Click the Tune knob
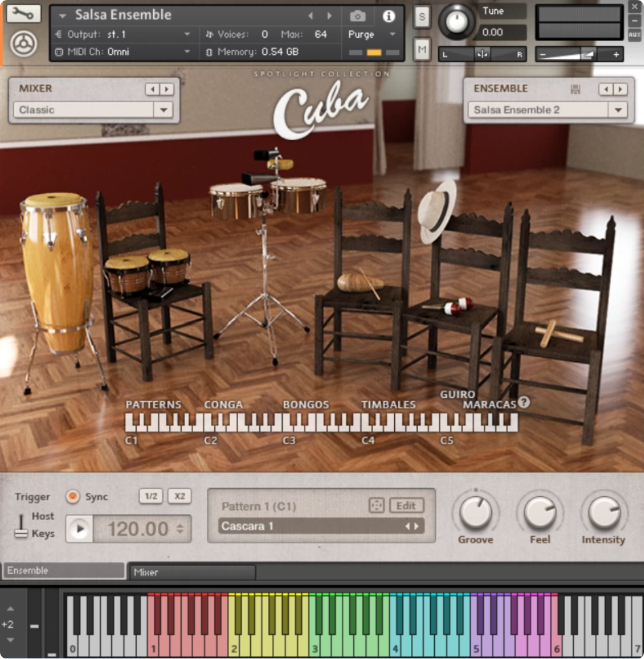Image resolution: width=644 pixels, height=659 pixels. 457,22
